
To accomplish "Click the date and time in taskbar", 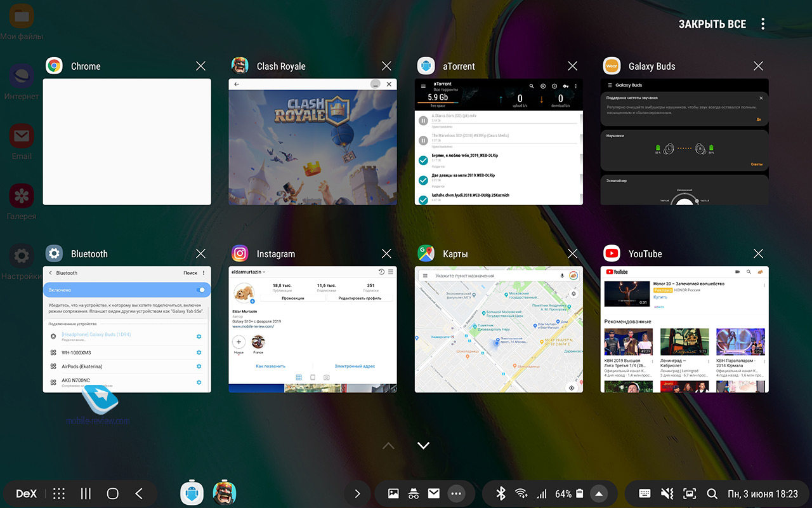I will click(x=763, y=493).
